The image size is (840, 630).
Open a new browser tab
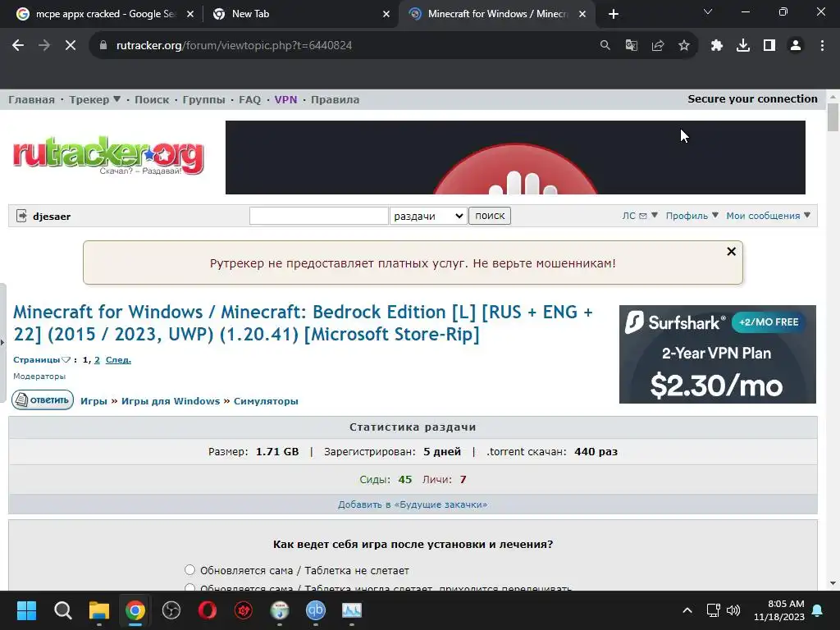(614, 14)
